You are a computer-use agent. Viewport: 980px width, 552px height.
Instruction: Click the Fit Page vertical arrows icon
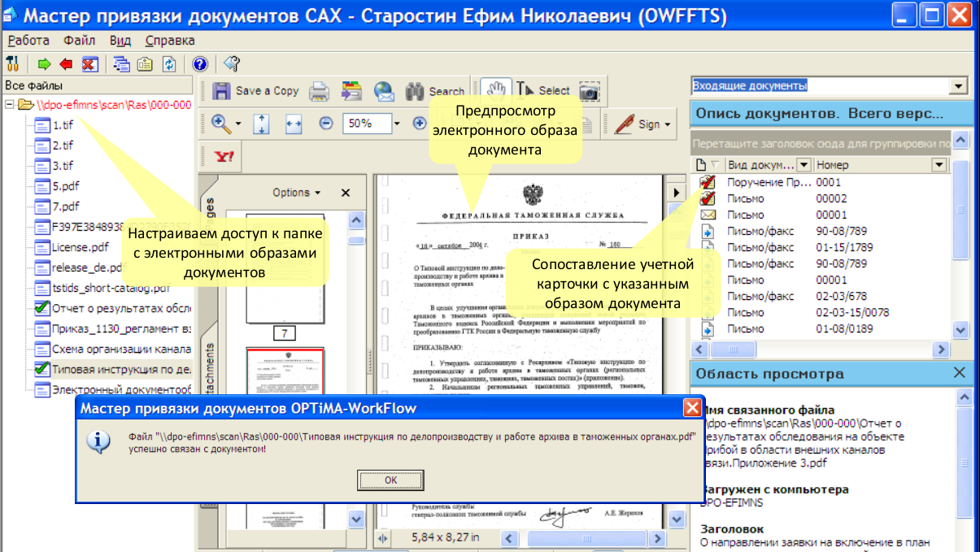pos(262,124)
